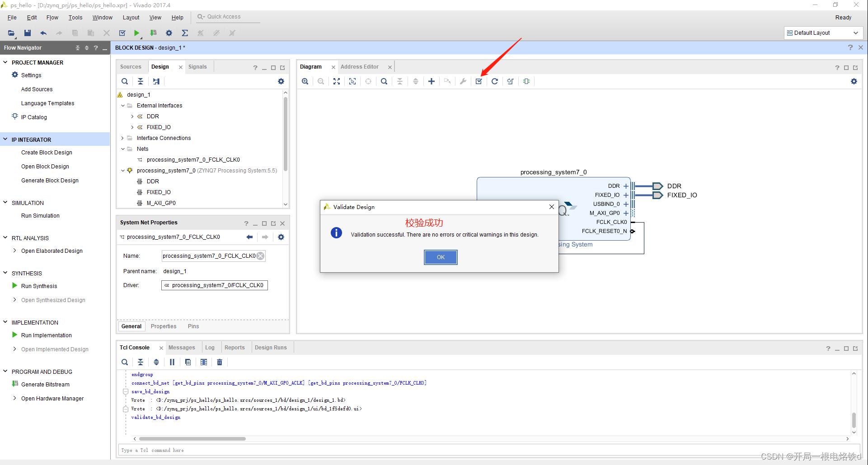This screenshot has width=868, height=465.
Task: Click the Add IP plus icon
Action: pos(432,81)
